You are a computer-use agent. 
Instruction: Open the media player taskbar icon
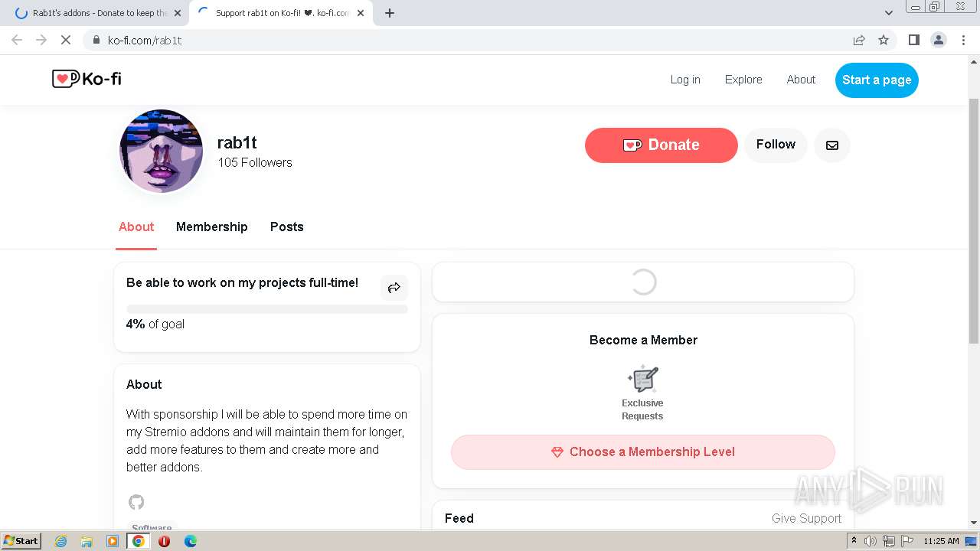tap(113, 541)
